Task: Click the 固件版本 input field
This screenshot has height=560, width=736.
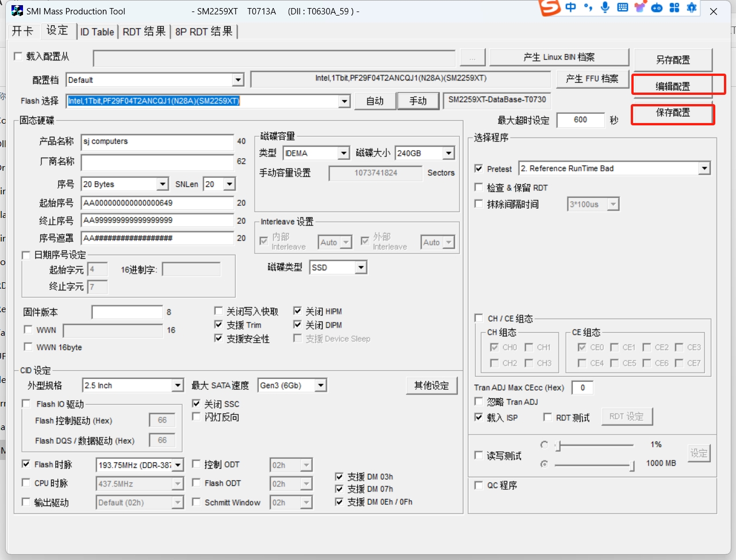Action: tap(127, 312)
